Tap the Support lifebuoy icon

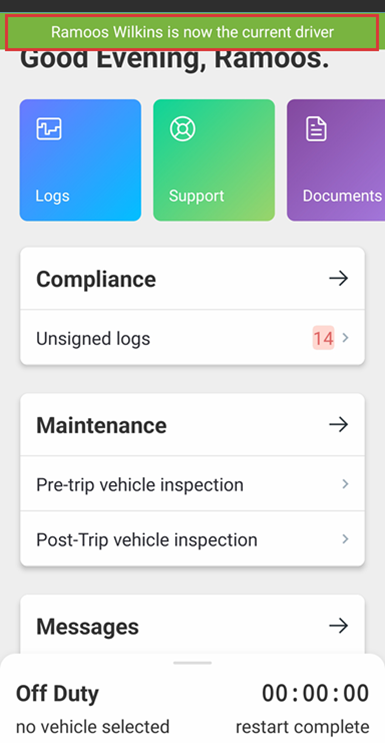pyautogui.click(x=183, y=128)
